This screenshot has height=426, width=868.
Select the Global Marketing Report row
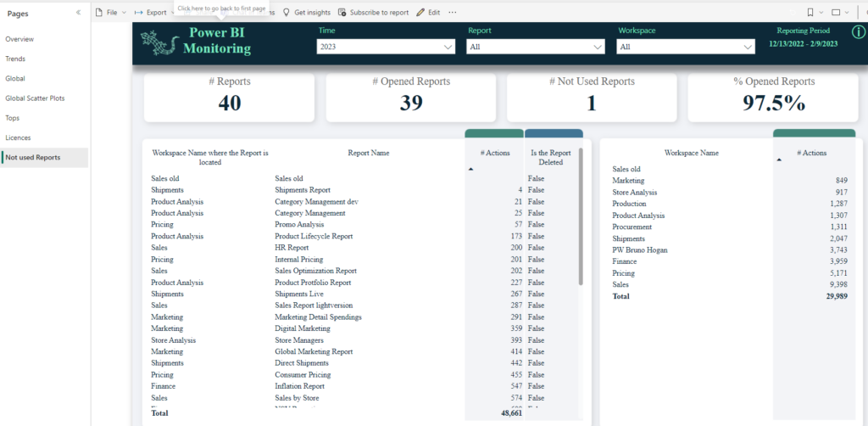click(x=314, y=352)
